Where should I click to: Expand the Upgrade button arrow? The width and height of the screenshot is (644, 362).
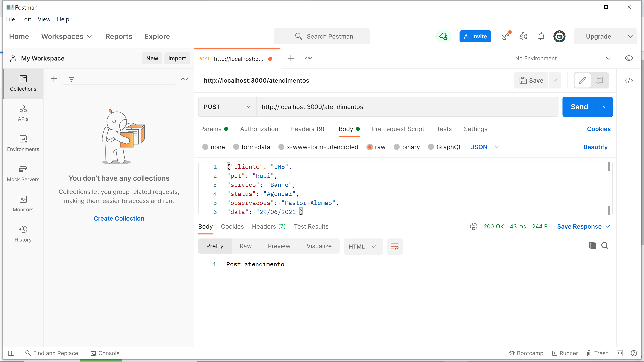pyautogui.click(x=630, y=37)
